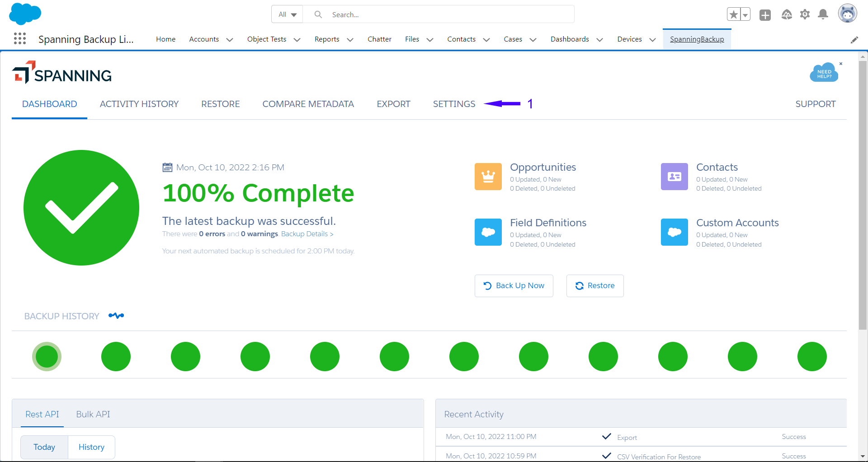Open the Field Definitions link

[548, 223]
